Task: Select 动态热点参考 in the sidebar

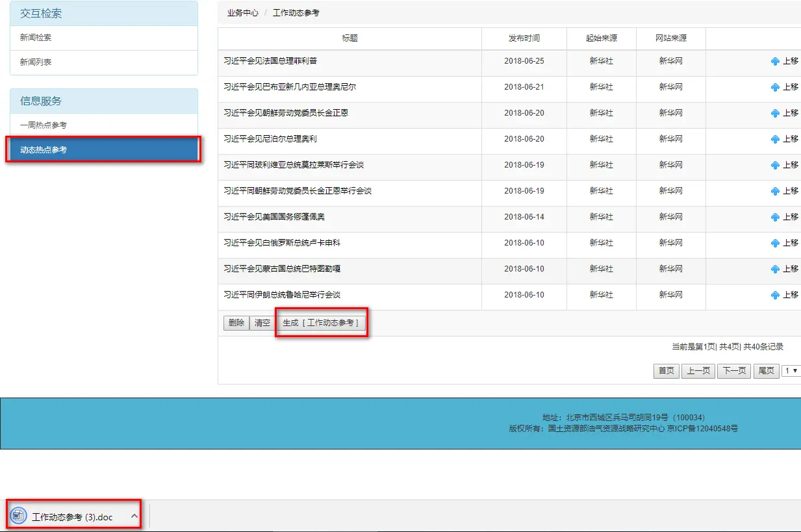Action: click(104, 150)
